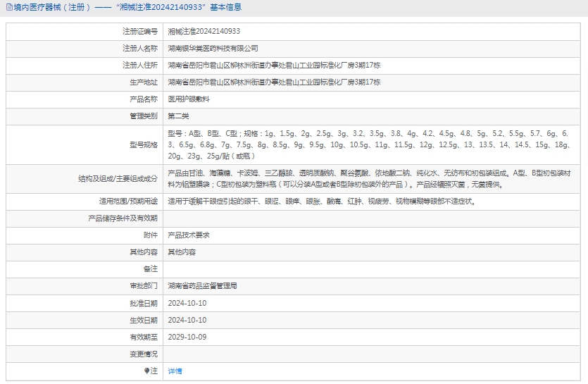Screen dimensions: 588x384
Task: Click the 变更情况 row label
Action: coord(143,354)
